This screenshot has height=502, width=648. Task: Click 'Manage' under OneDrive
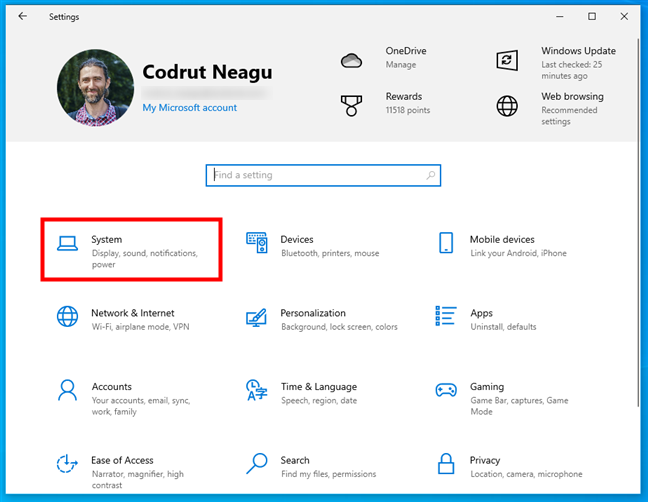401,65
